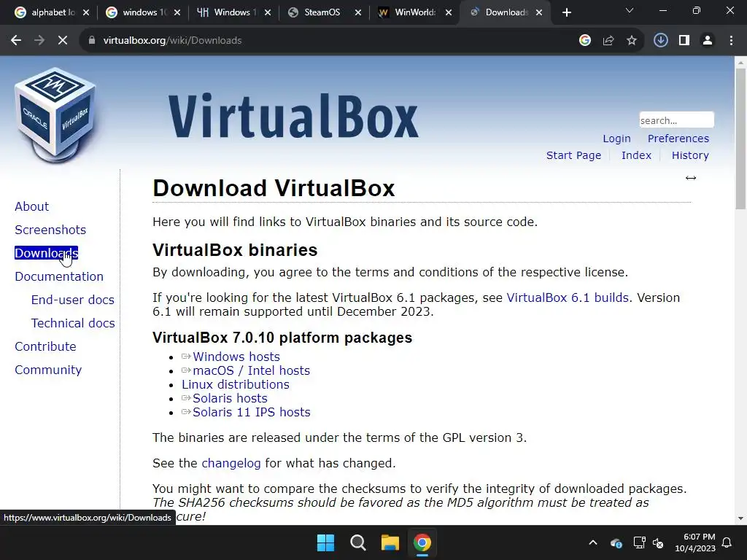This screenshot has height=560, width=747.
Task: Open Screenshots in the sidebar
Action: pos(50,230)
